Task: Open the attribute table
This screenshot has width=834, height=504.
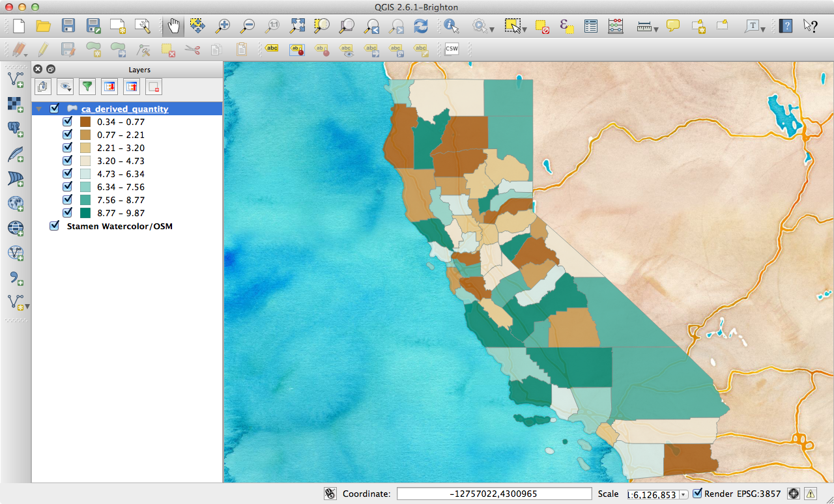Action: tap(591, 26)
